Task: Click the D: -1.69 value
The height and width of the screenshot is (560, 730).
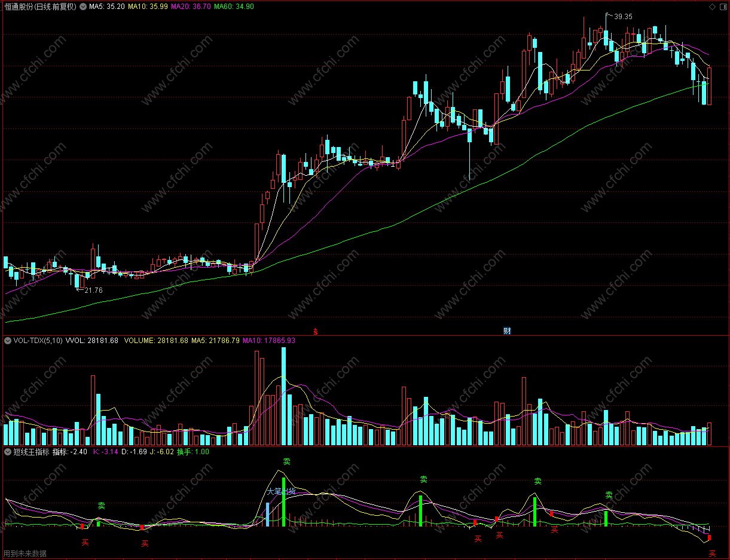Action: click(x=135, y=452)
